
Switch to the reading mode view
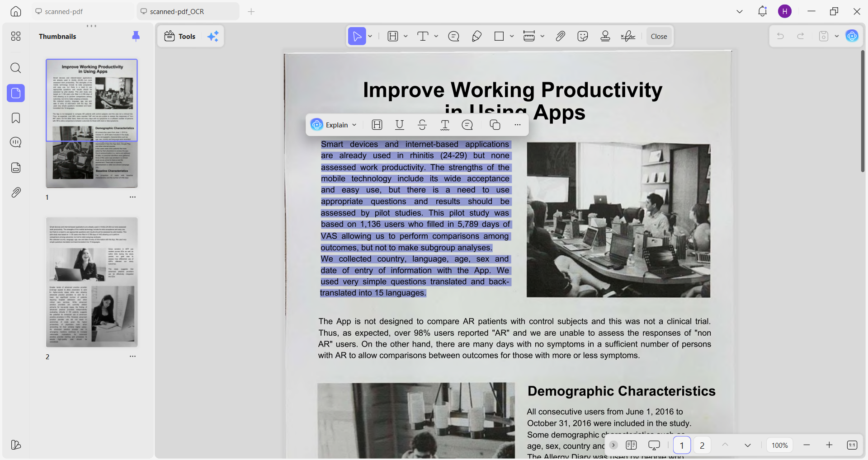(632, 445)
